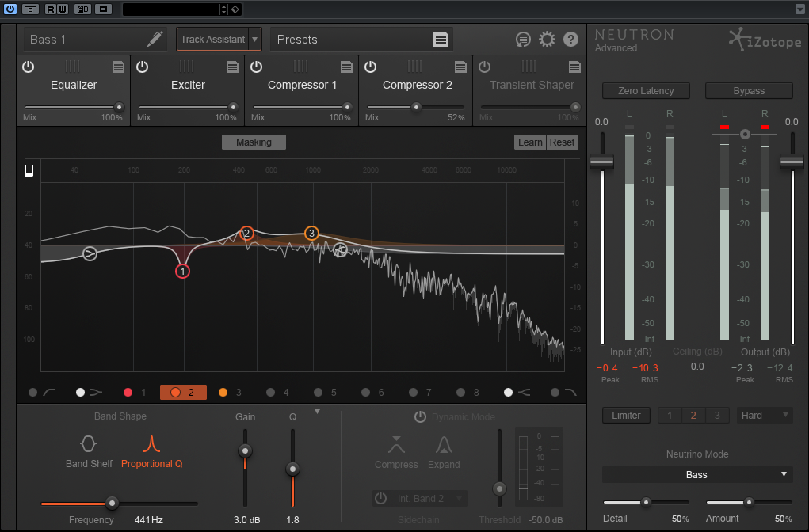Open Equalizer module presets list icon
This screenshot has height=532, width=809.
click(x=118, y=66)
